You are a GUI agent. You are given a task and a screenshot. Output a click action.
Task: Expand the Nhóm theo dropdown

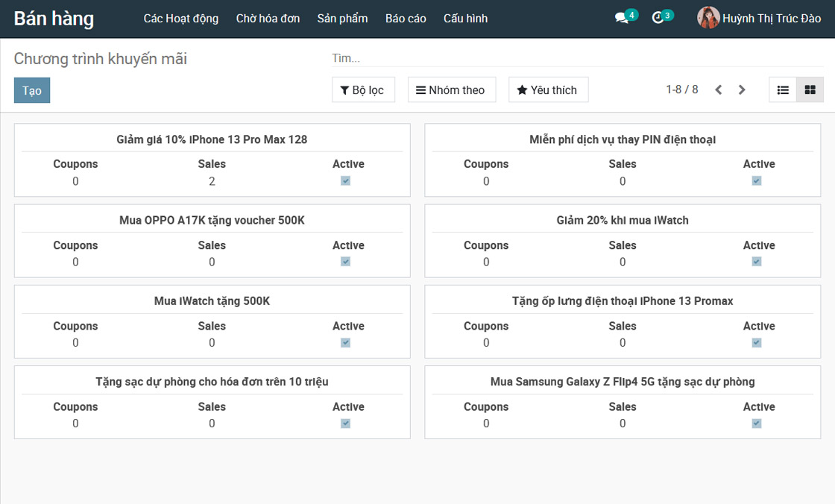[x=451, y=90]
